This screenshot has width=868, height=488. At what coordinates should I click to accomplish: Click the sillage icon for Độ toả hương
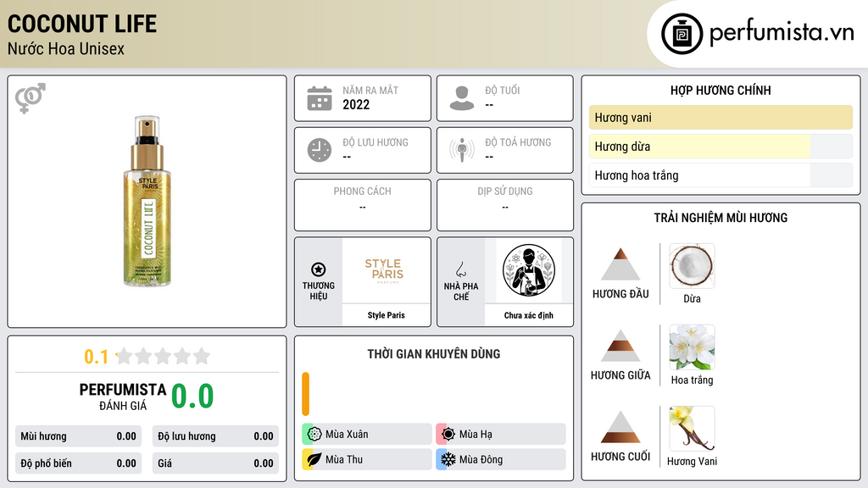pyautogui.click(x=462, y=150)
